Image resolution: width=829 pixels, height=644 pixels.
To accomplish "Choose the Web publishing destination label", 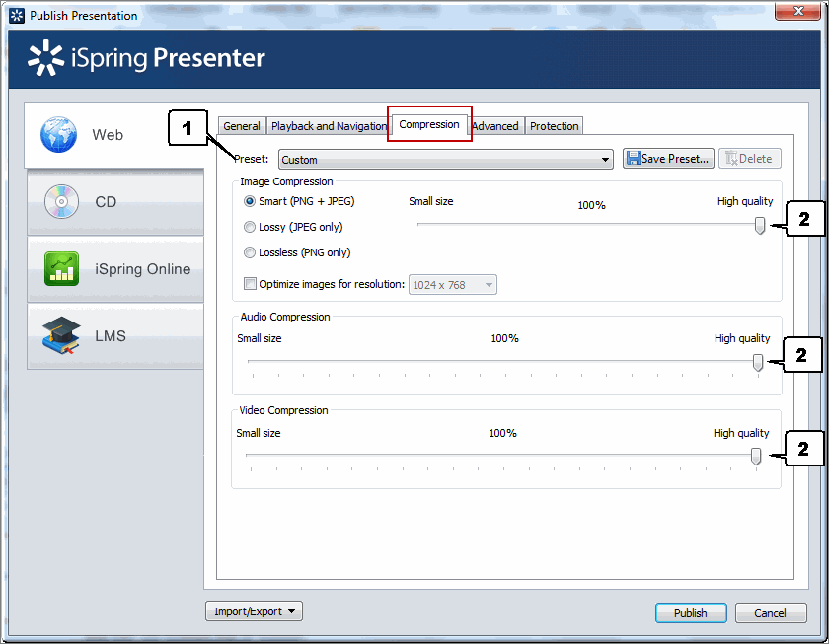I will [x=108, y=135].
